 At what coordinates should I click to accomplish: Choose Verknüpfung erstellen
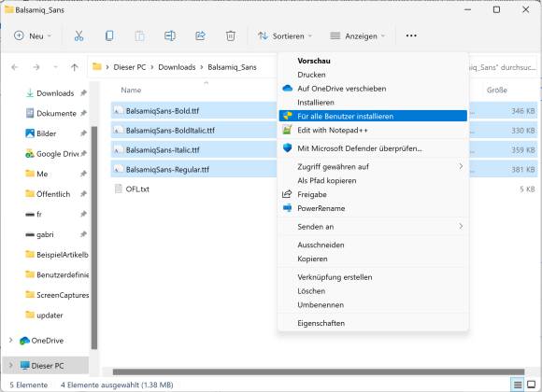tap(335, 277)
